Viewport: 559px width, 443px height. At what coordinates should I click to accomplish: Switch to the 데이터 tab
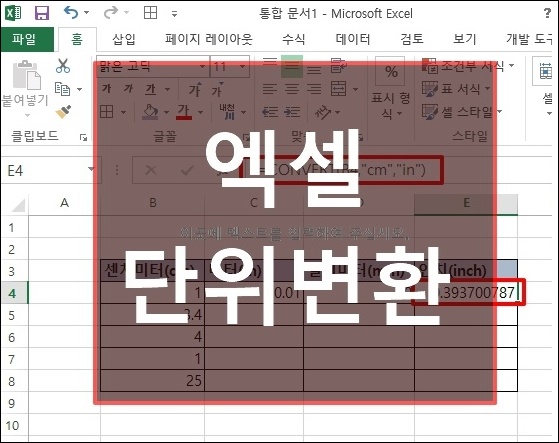click(353, 39)
